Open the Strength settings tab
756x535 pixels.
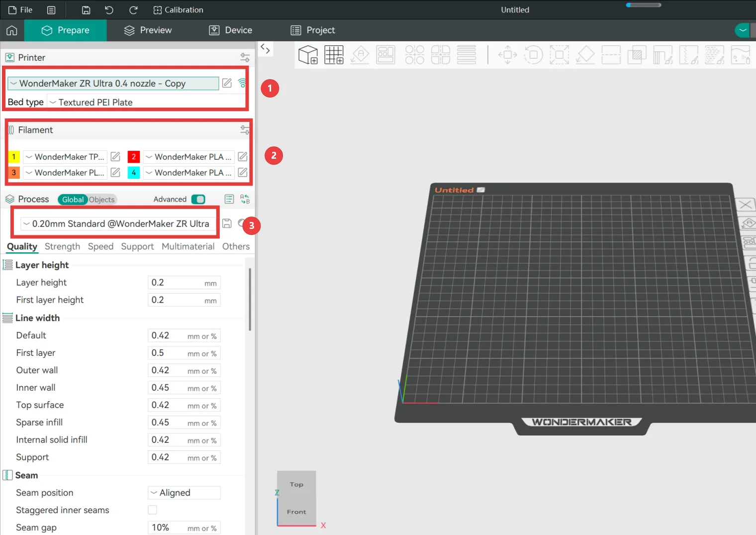click(x=62, y=246)
